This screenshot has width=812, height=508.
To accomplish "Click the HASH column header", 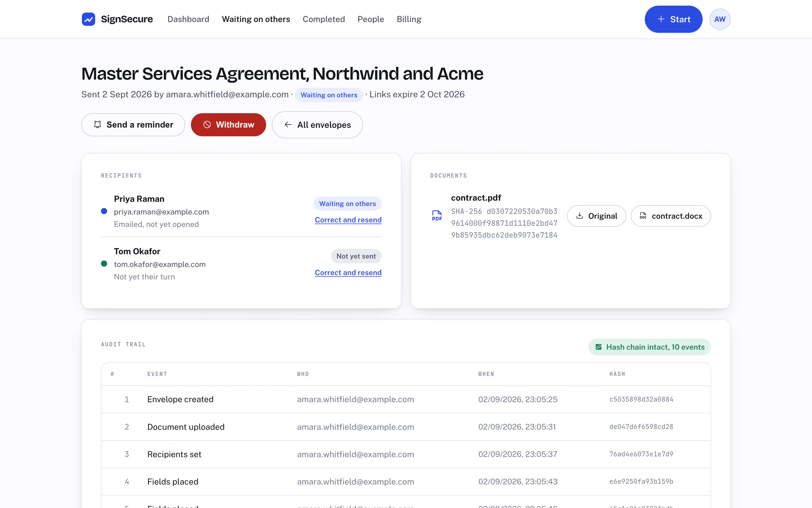I will (x=617, y=374).
